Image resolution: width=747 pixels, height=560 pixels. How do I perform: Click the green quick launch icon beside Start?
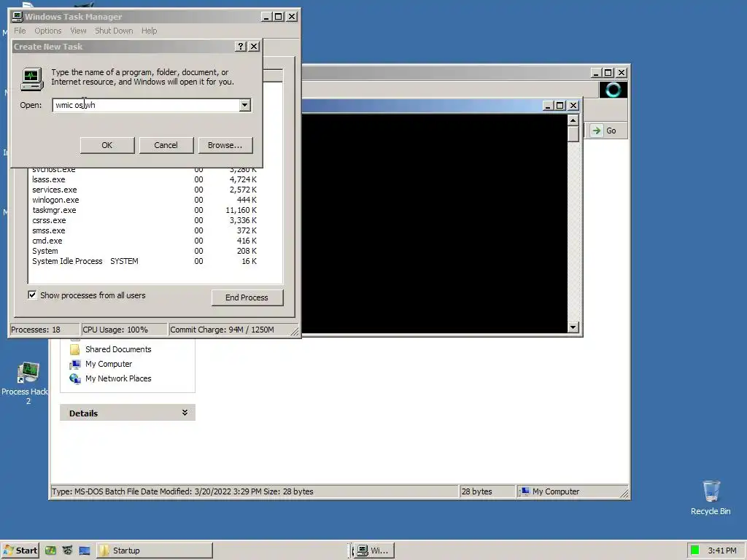50,551
